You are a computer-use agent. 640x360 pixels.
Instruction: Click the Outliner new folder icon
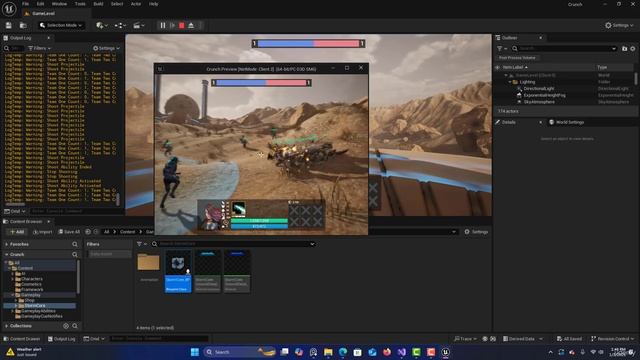[x=624, y=48]
